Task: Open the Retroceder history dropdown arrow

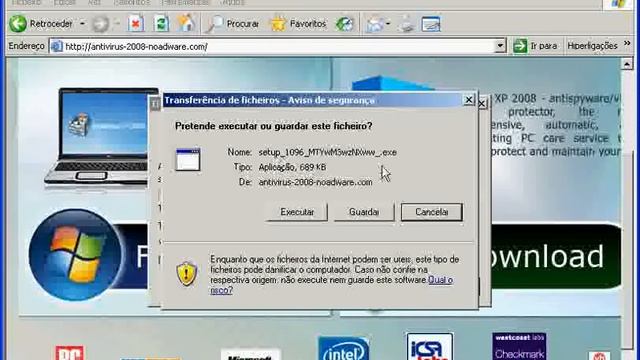Action: 82,24
